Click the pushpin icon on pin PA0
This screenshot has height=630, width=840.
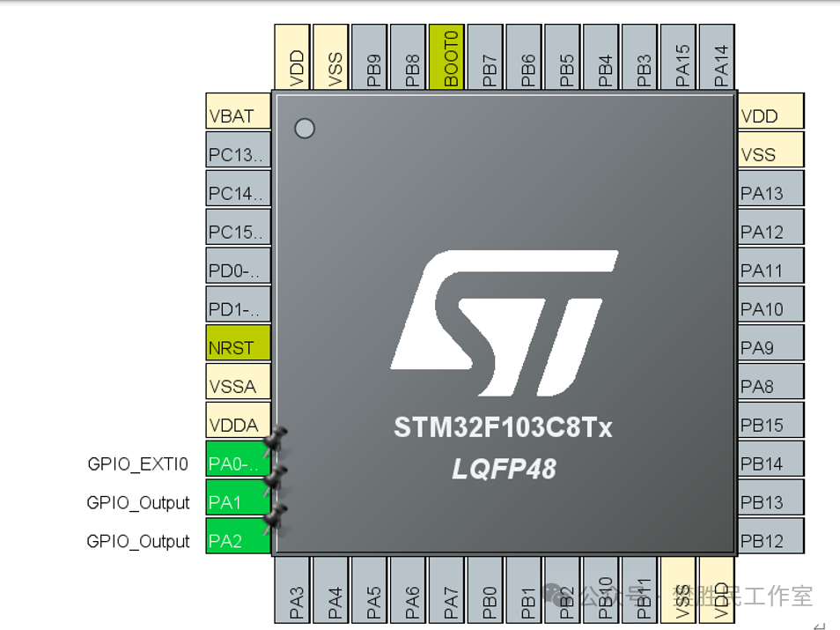[276, 441]
